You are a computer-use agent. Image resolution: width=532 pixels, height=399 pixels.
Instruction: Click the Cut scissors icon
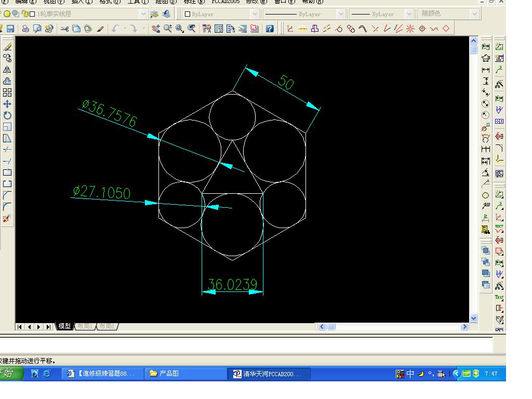64,29
